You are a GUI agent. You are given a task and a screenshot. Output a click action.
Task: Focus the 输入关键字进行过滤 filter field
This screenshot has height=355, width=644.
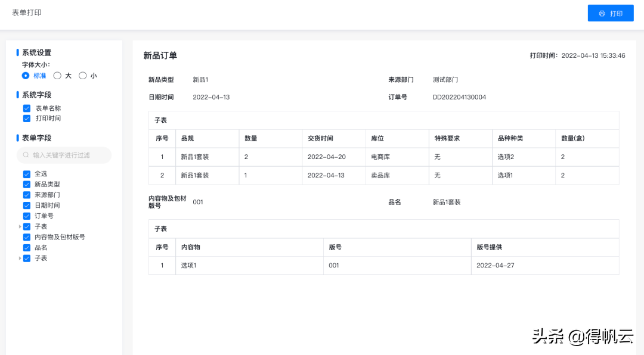click(x=64, y=155)
